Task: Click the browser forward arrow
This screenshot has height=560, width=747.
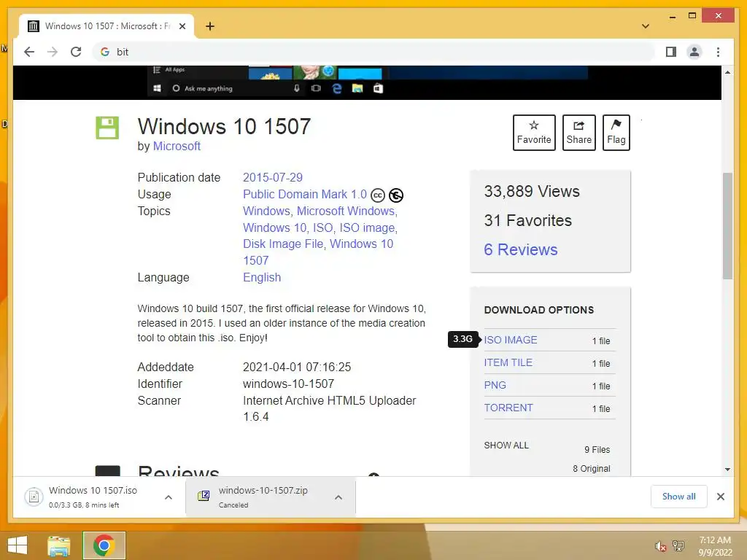Action: point(53,52)
